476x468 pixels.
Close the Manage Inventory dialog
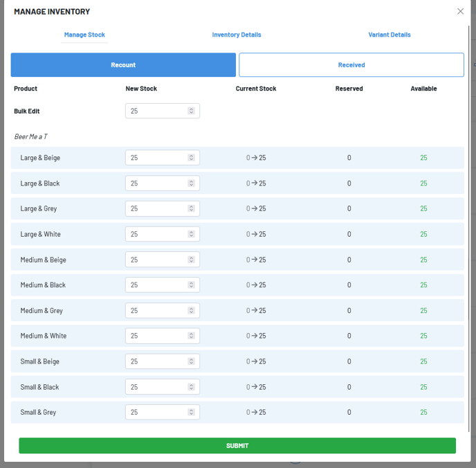point(460,11)
